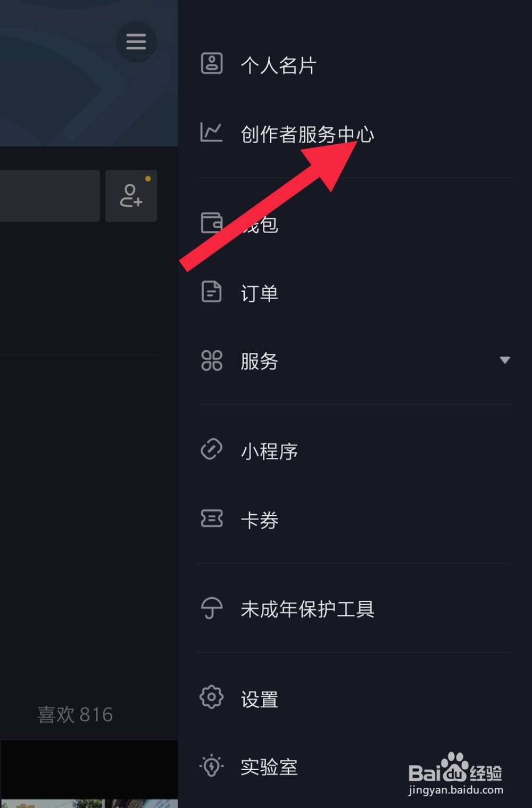Select 未成年保护工具 text
The image size is (532, 808).
(307, 609)
